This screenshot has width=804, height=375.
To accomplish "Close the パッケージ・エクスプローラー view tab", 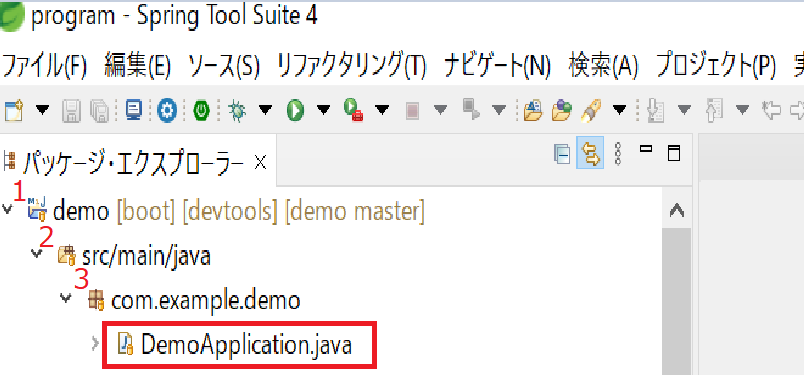I will 260,163.
